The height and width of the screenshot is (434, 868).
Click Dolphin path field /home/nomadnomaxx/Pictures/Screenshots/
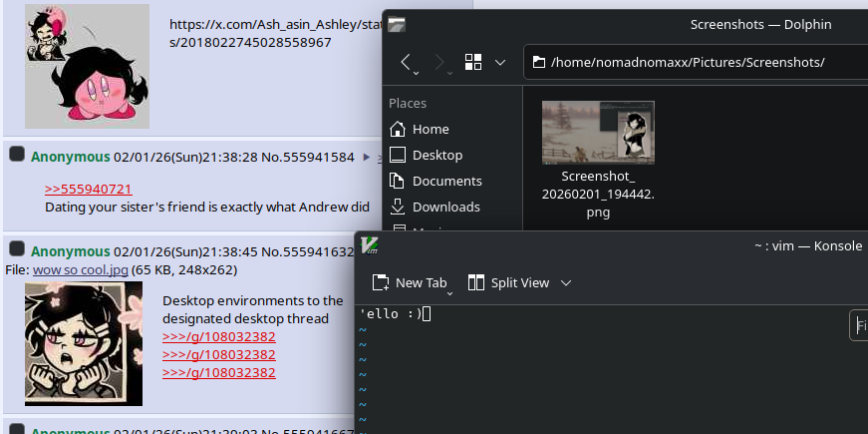tap(696, 62)
